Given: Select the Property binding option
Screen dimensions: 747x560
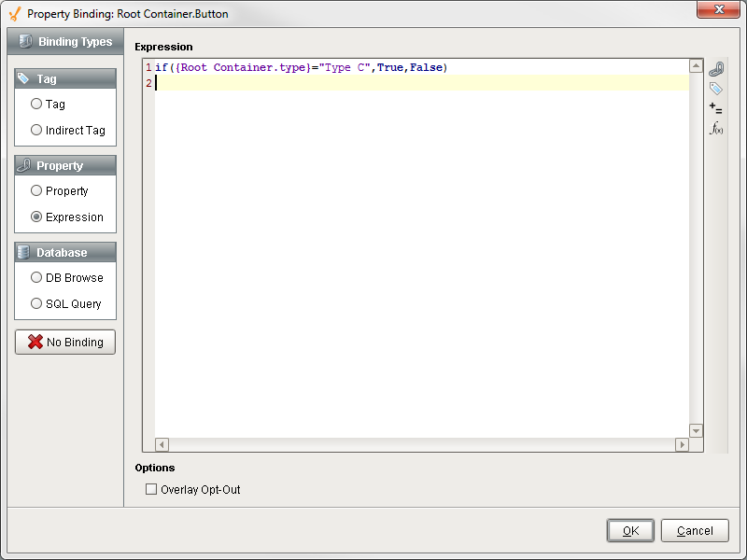Looking at the screenshot, I should pos(35,190).
